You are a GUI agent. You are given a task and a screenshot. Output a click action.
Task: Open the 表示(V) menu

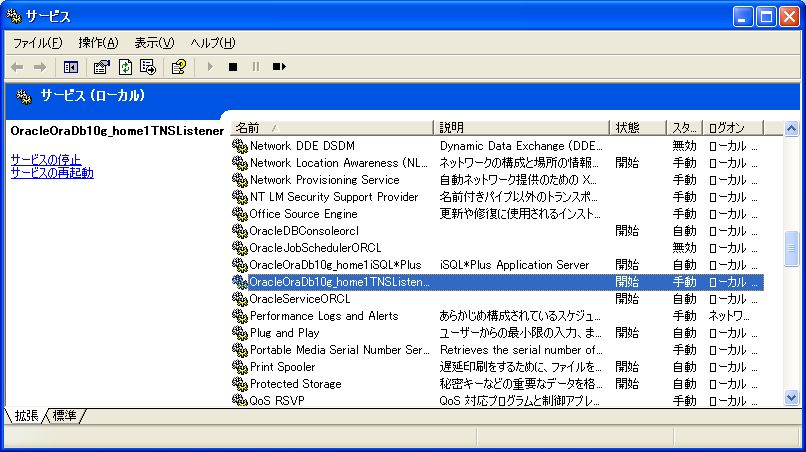(154, 43)
